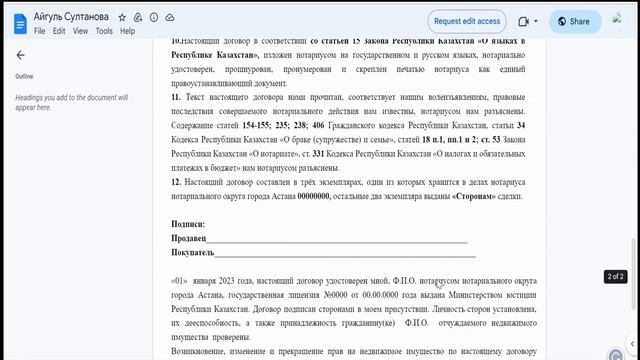This screenshot has height=360, width=640.
Task: Open the Edit menu
Action: click(59, 31)
